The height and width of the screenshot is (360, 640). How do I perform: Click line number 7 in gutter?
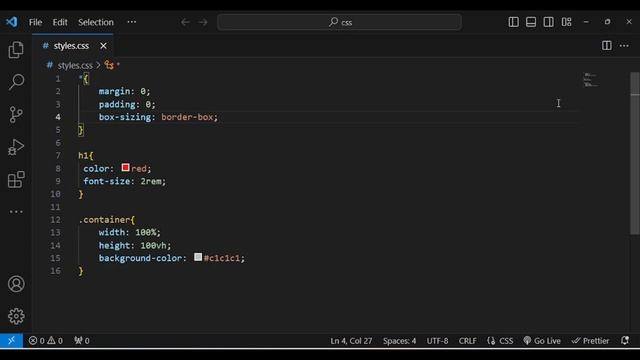click(x=58, y=156)
